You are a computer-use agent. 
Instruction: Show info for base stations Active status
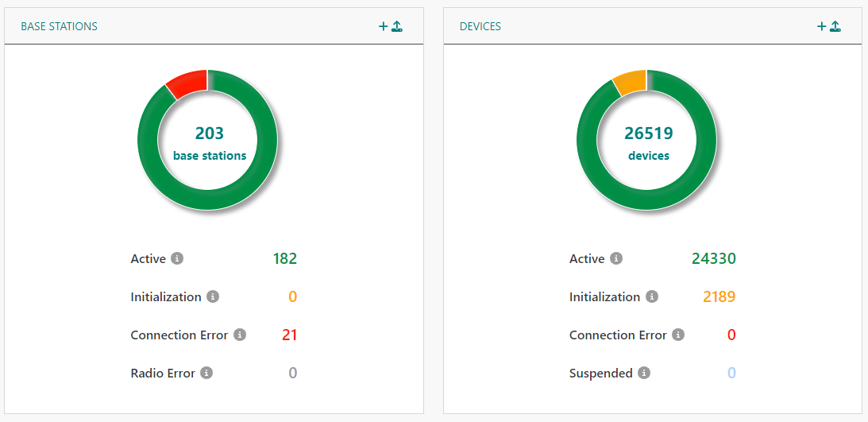pos(177,258)
